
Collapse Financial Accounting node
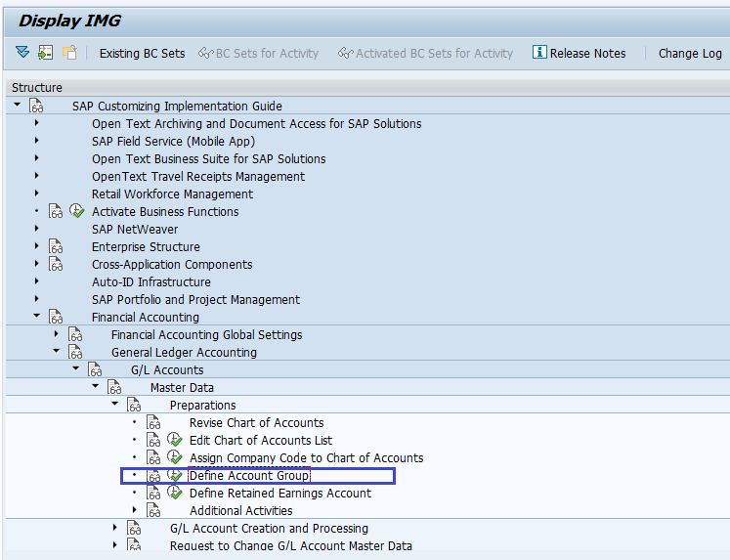click(37, 316)
